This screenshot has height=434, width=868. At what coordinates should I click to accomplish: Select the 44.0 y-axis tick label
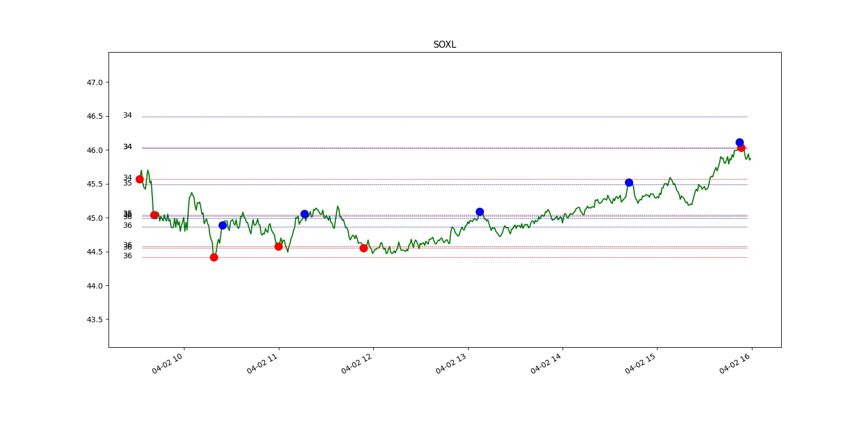click(94, 286)
